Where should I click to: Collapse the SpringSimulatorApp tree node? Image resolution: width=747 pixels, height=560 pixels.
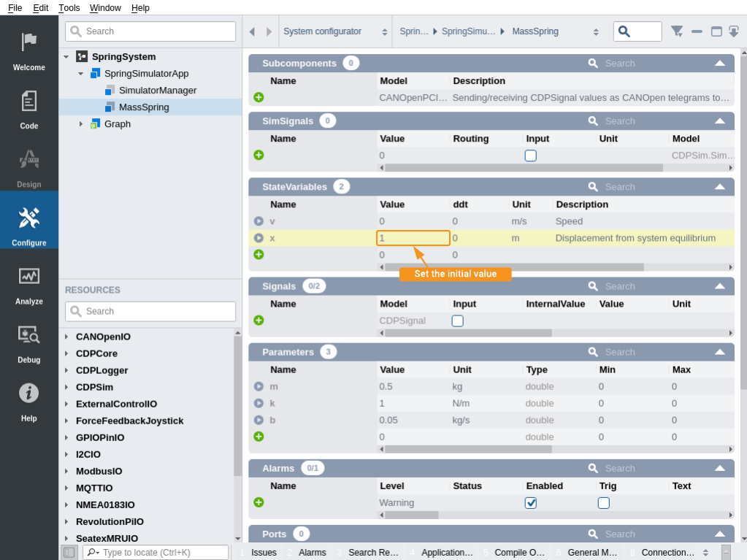click(x=81, y=74)
